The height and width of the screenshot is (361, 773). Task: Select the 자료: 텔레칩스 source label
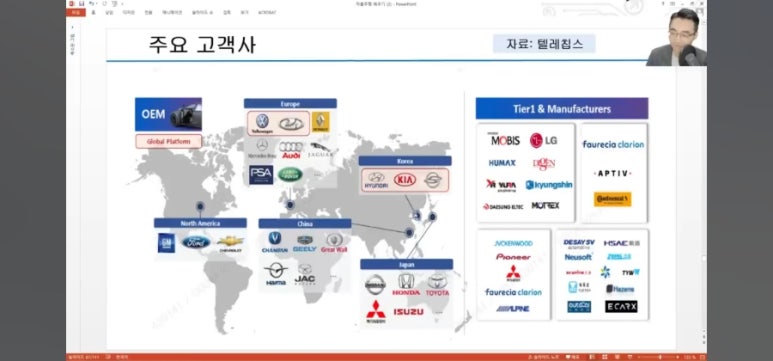point(544,44)
